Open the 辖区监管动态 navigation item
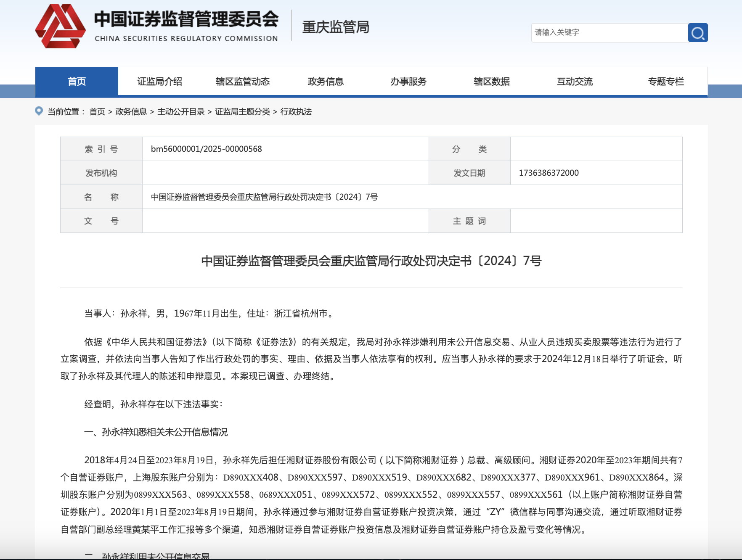This screenshot has width=742, height=560. [242, 82]
